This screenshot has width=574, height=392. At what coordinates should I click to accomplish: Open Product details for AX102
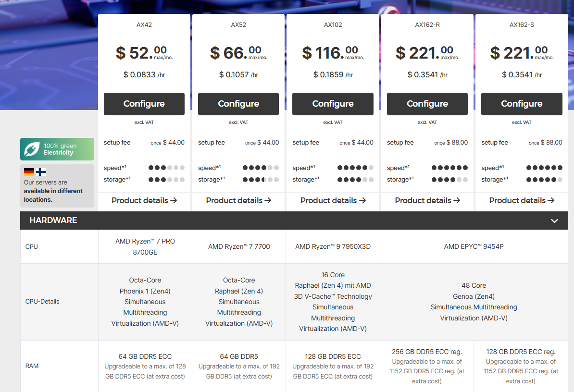click(333, 200)
